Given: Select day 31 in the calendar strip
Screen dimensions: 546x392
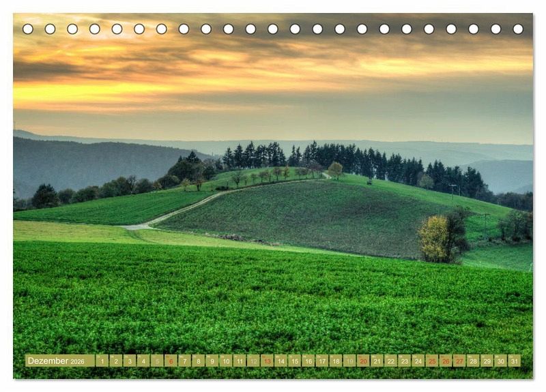Looking at the screenshot, I should point(515,361).
